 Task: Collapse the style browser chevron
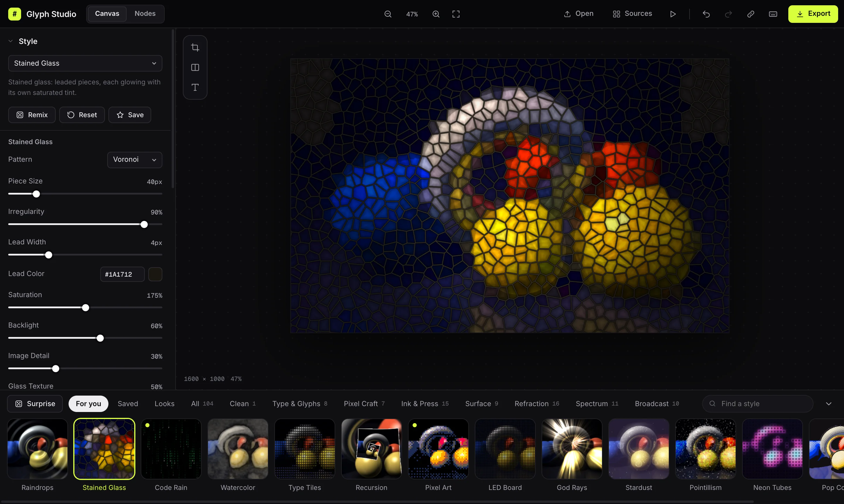coord(828,403)
